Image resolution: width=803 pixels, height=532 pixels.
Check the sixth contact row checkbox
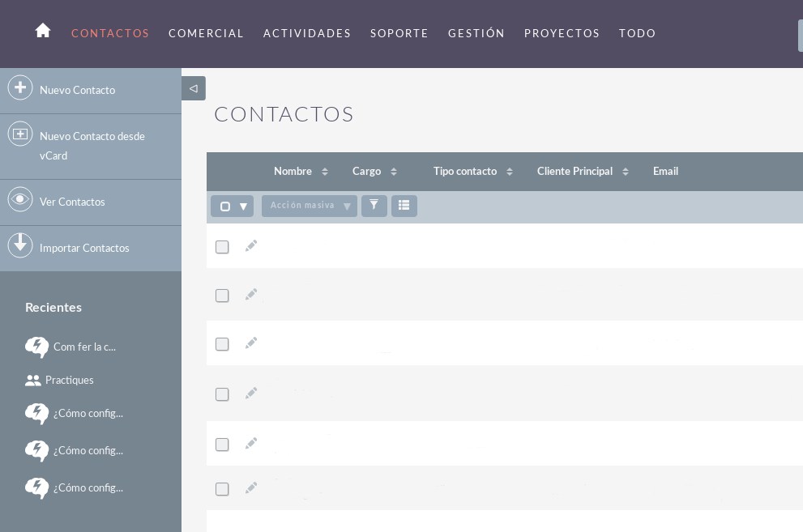[x=222, y=489]
